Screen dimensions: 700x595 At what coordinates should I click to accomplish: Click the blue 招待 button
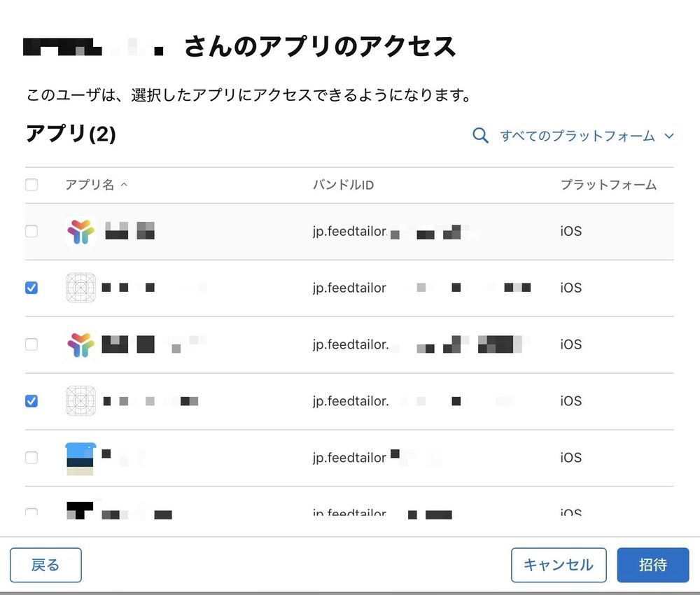point(652,565)
